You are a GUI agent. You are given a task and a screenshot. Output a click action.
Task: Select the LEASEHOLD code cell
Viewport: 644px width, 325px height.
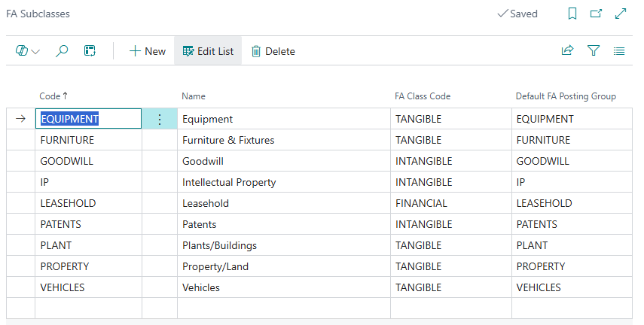pyautogui.click(x=88, y=203)
